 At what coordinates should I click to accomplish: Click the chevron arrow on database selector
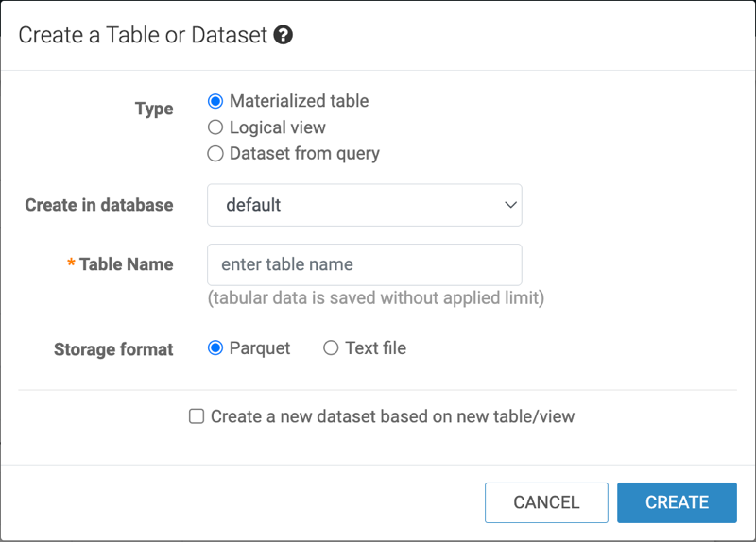pos(510,205)
